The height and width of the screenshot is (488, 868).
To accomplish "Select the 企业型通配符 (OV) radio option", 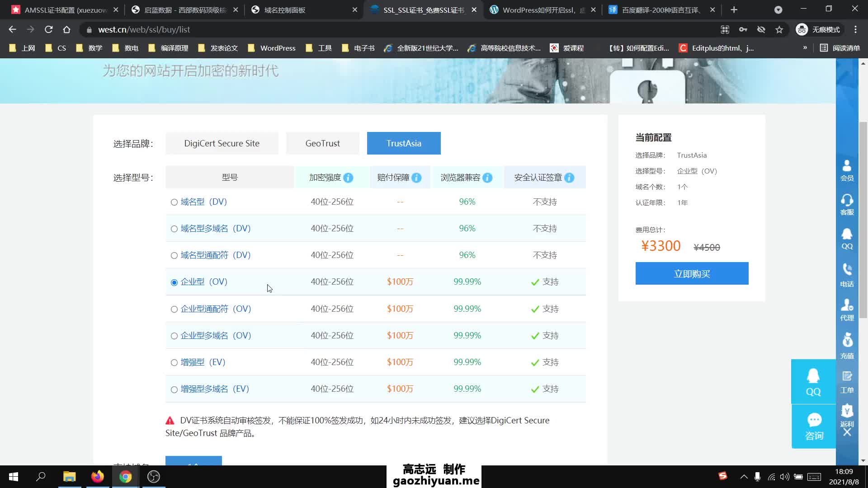I will click(x=174, y=309).
